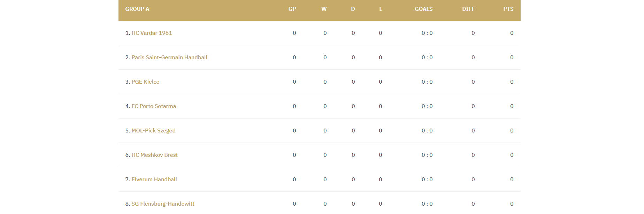644x214 pixels.
Task: Click PGE Kielce goals score 0:0
Action: (x=427, y=82)
